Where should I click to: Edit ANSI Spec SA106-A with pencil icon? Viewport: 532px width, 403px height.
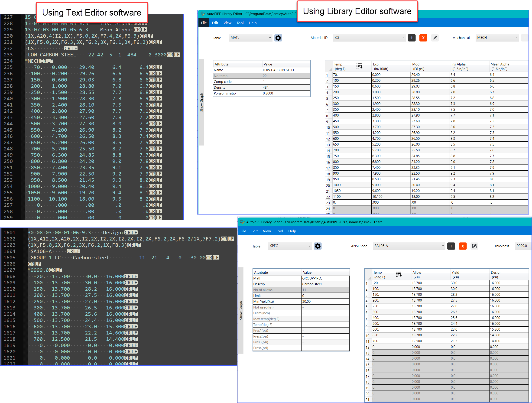coord(474,246)
